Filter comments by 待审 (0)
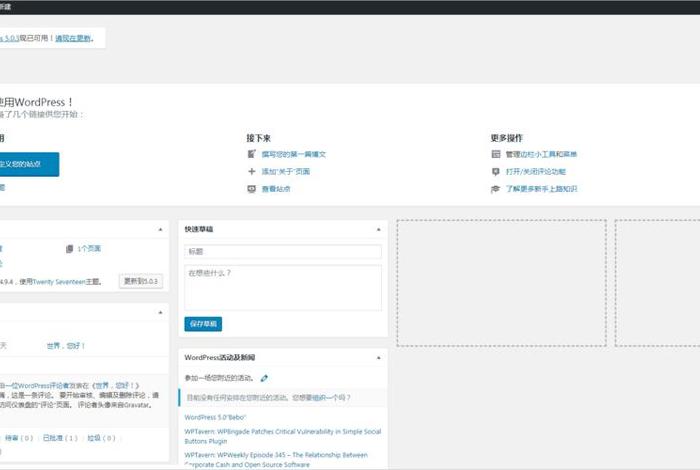The image size is (700, 470). point(19,438)
